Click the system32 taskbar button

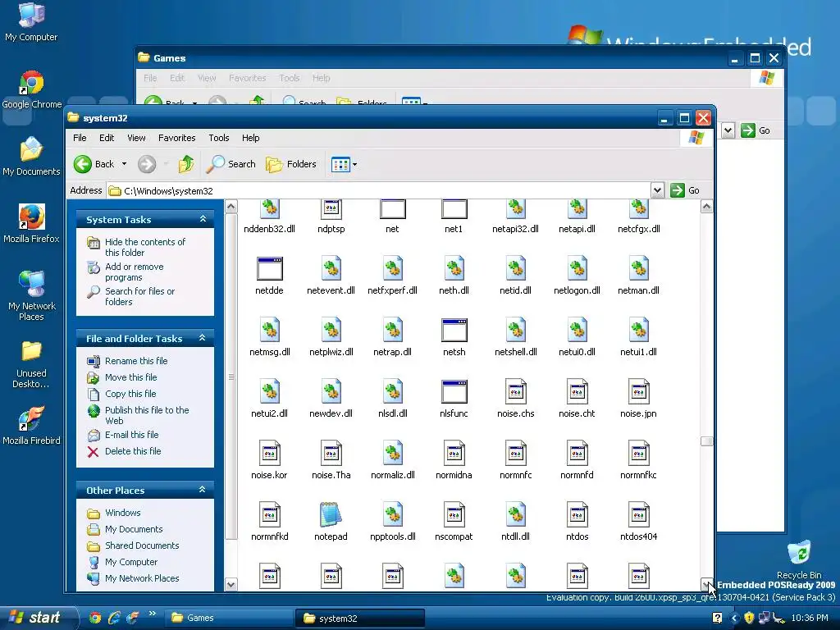pos(359,619)
